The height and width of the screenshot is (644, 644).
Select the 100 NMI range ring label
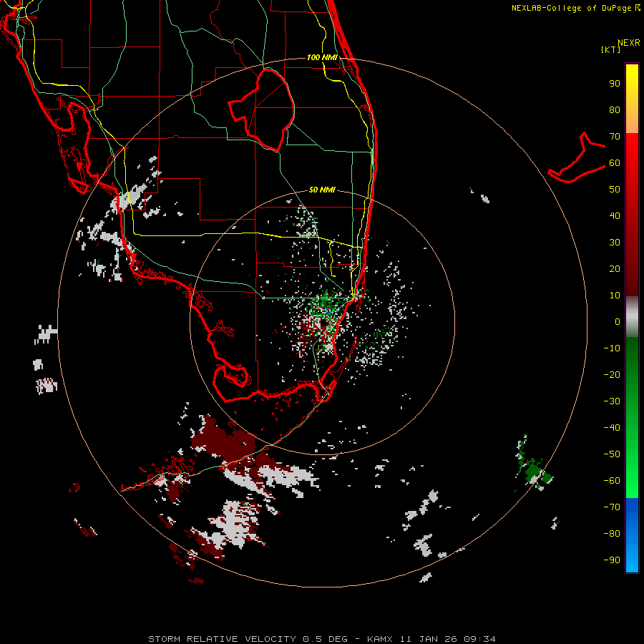click(x=322, y=57)
